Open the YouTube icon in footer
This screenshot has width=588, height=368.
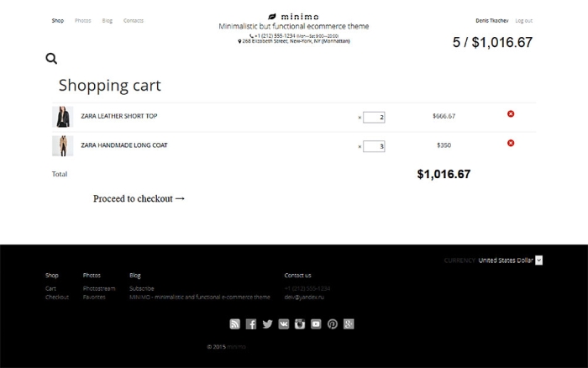point(316,324)
